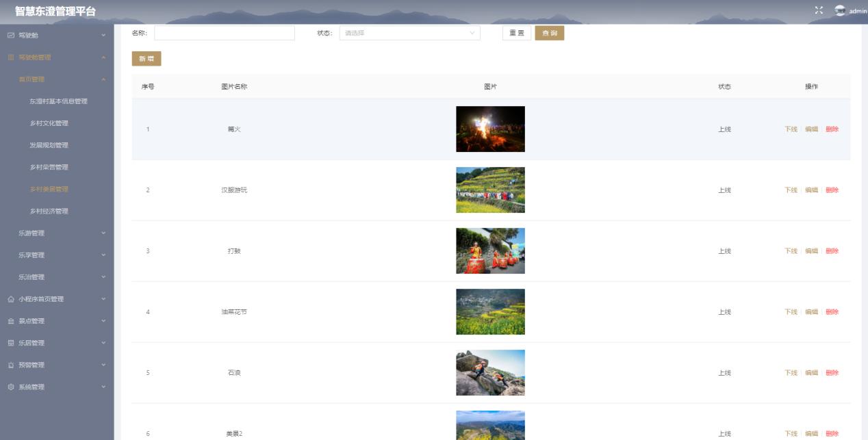Click the 小程序首页管理 home icon
868x440 pixels.
10,299
